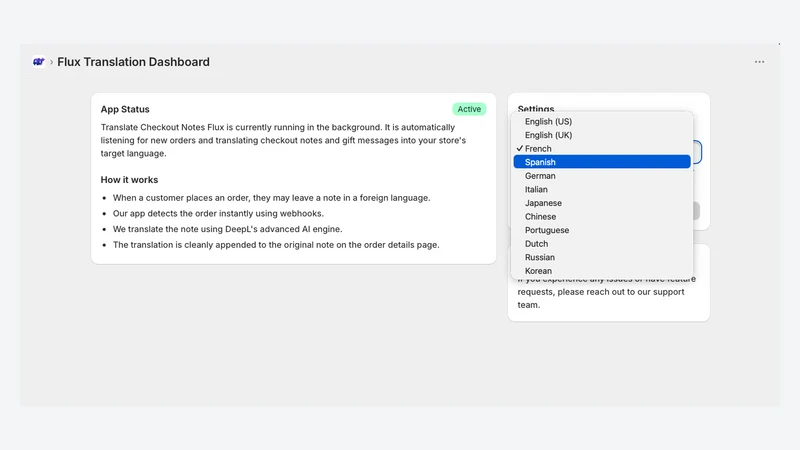This screenshot has height=450, width=800.
Task: Choose Dutch from the language list
Action: [x=602, y=244]
